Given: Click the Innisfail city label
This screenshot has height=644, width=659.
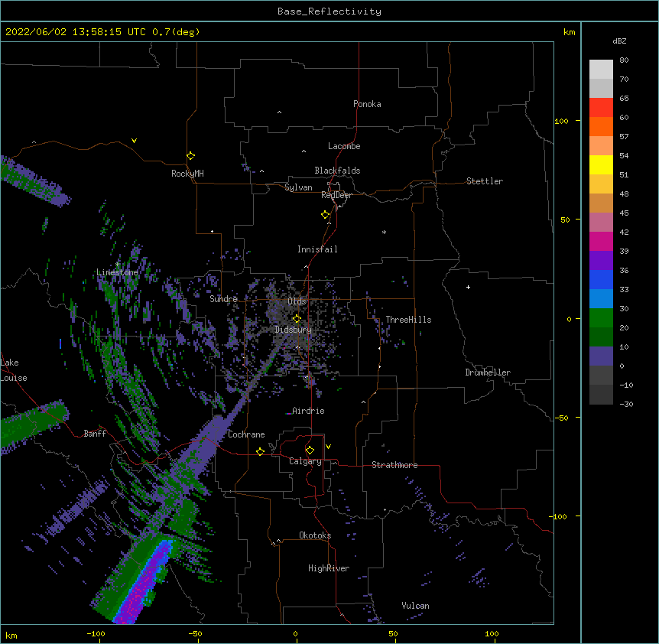Looking at the screenshot, I should coord(317,249).
